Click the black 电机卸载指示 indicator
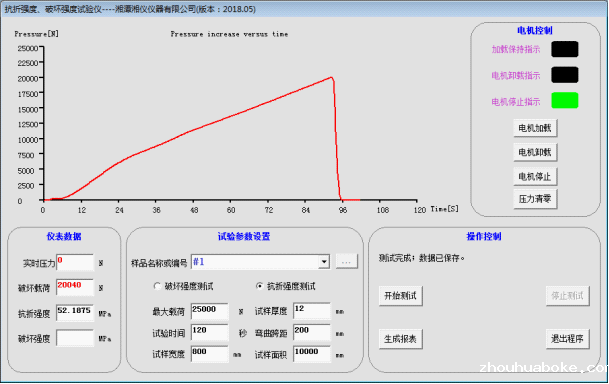Screen dimensions: 609x384 tap(565, 75)
